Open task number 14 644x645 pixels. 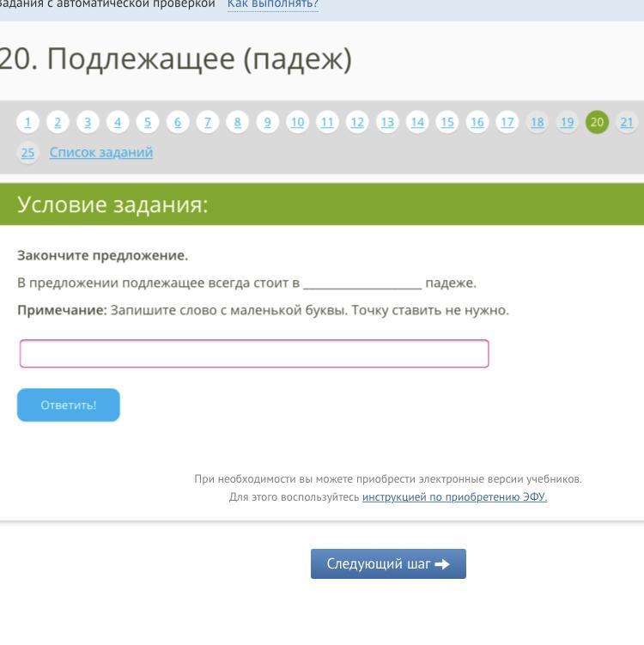coord(417,122)
